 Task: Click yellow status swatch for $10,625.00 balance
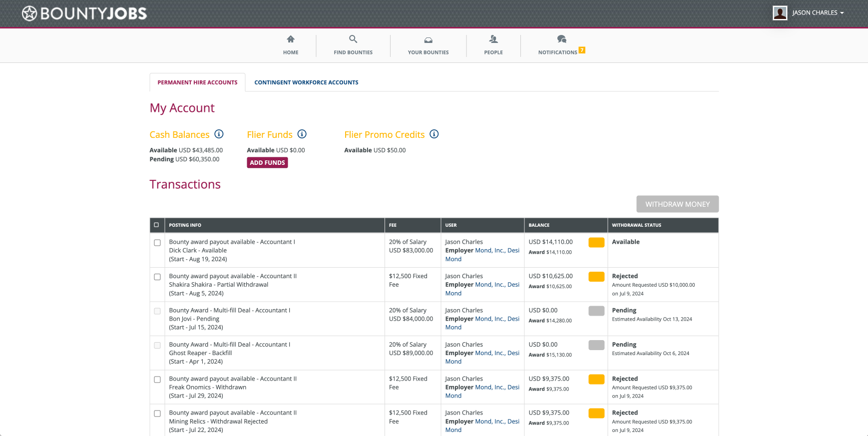coord(596,277)
